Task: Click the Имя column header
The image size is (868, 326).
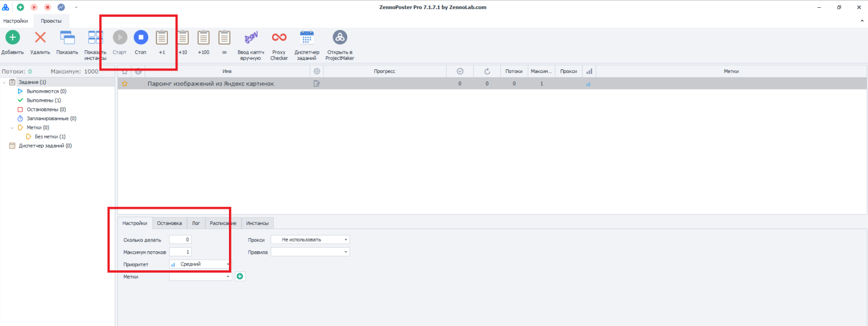Action: click(x=227, y=71)
